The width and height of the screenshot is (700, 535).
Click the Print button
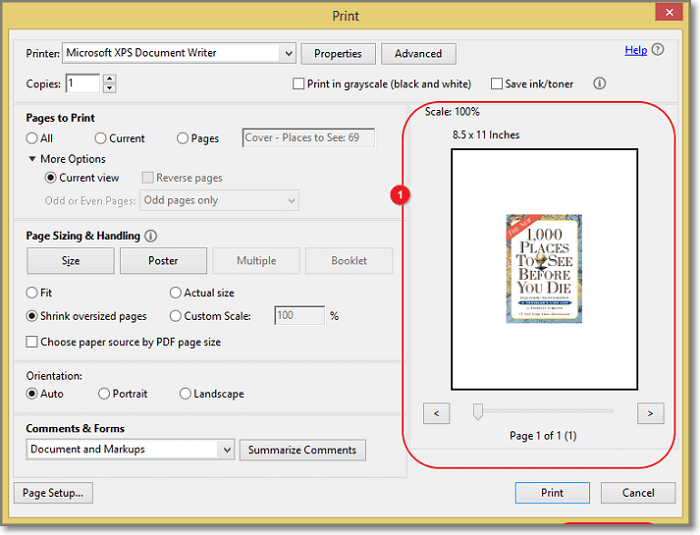pyautogui.click(x=552, y=493)
